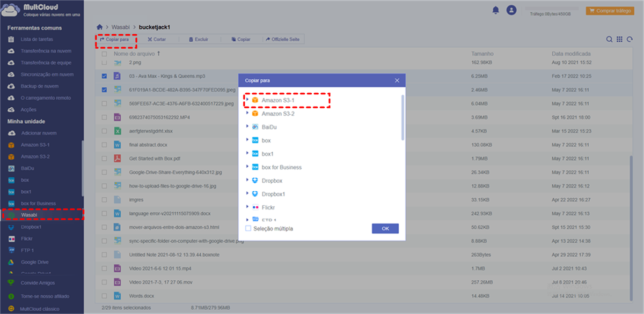The width and height of the screenshot is (644, 314).
Task: Open Google Drive in sidebar
Action: pos(35,262)
